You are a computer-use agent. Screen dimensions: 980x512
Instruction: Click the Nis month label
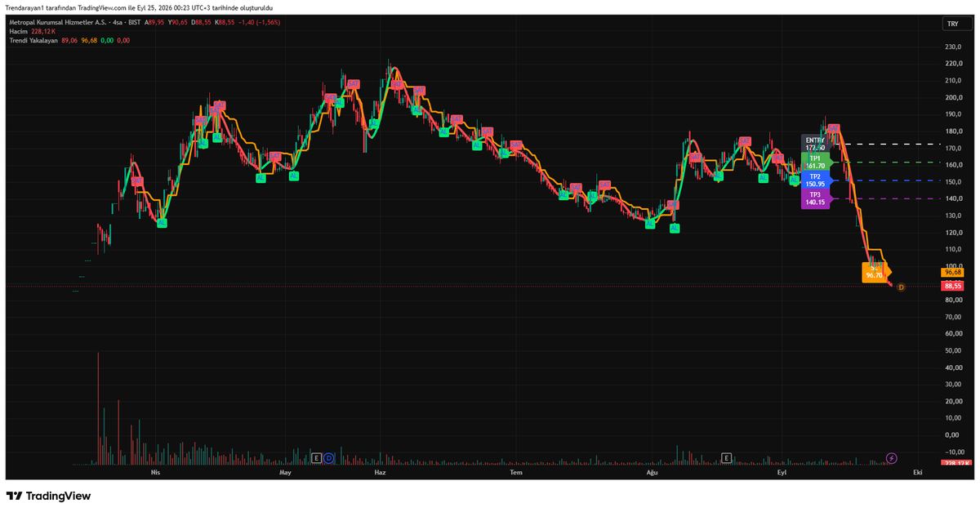click(155, 472)
